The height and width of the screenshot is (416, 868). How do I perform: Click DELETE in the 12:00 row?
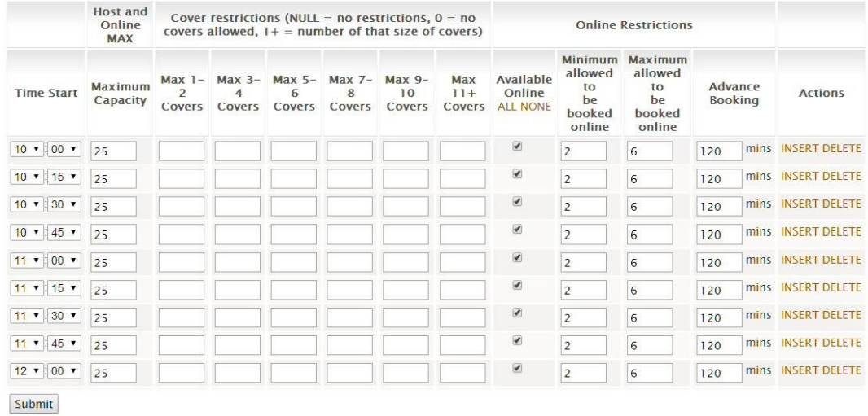coord(842,370)
